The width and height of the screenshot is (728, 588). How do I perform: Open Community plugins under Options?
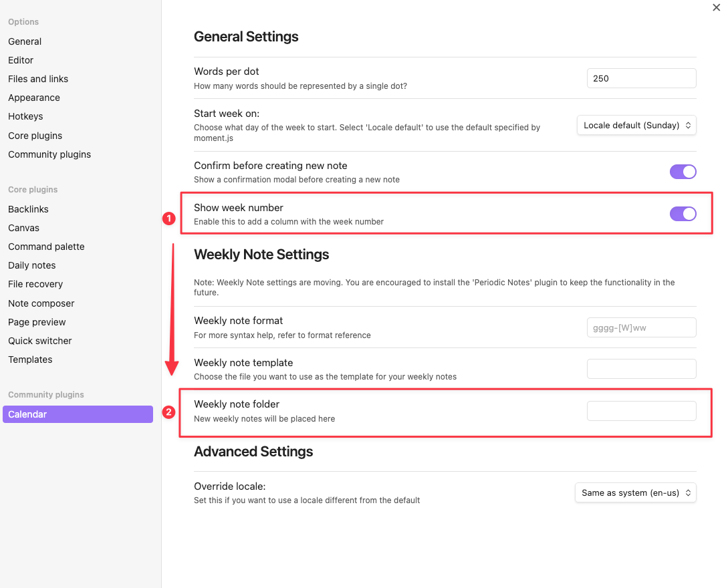(49, 154)
